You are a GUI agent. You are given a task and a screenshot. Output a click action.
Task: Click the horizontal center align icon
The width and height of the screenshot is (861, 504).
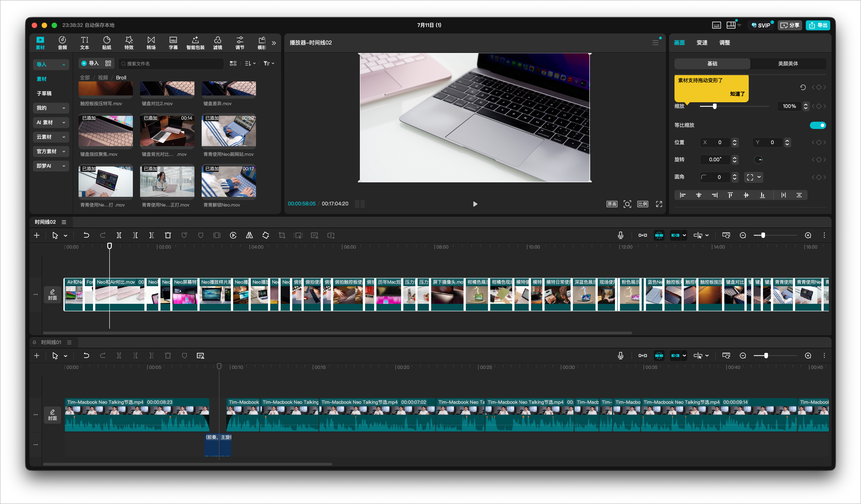(x=699, y=195)
